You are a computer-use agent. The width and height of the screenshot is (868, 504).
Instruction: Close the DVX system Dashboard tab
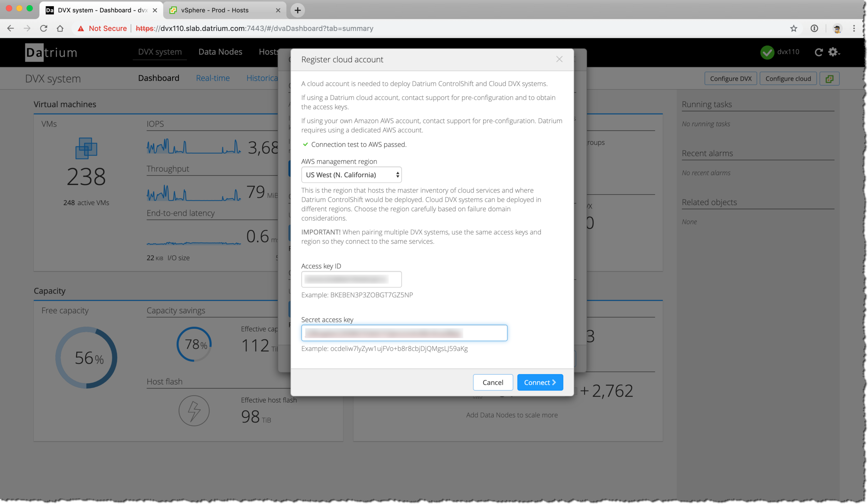tap(155, 10)
